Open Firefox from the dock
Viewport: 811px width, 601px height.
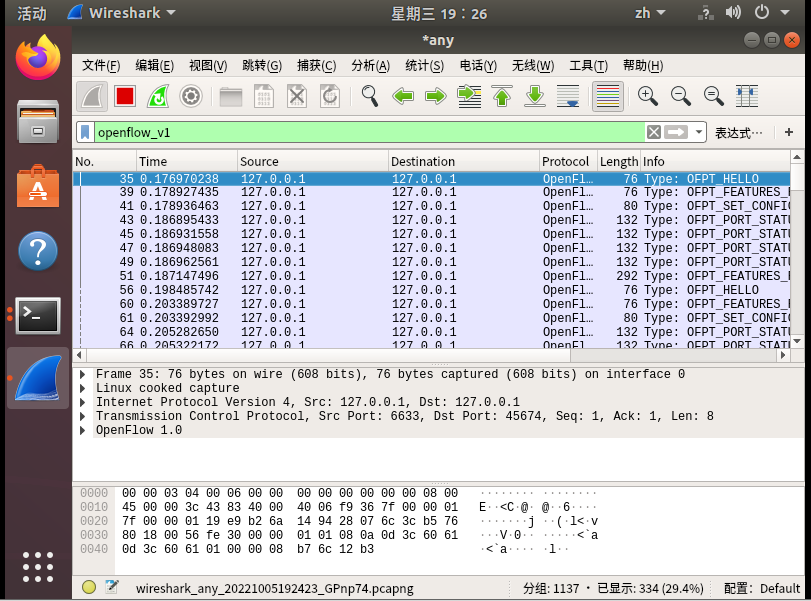pos(38,57)
